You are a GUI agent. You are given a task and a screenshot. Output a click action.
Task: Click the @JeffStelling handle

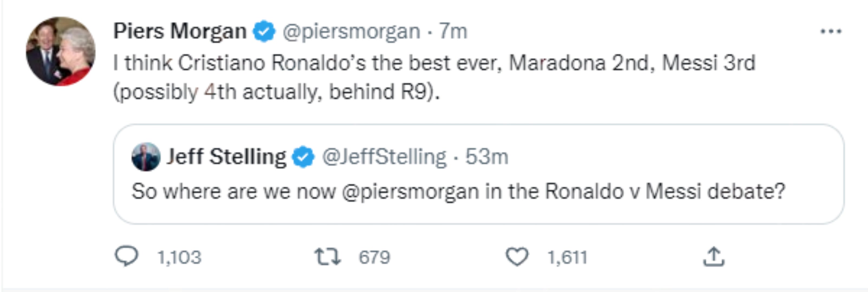(384, 157)
